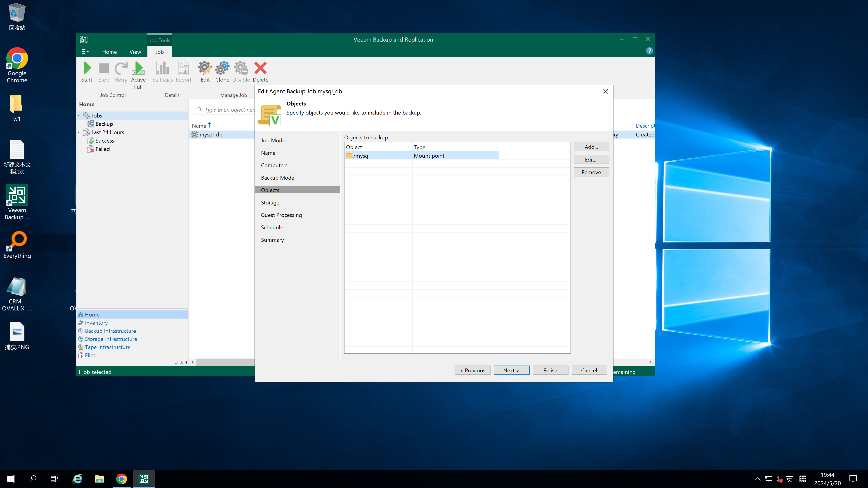
Task: Open Google Chrome from the taskbar
Action: (122, 479)
